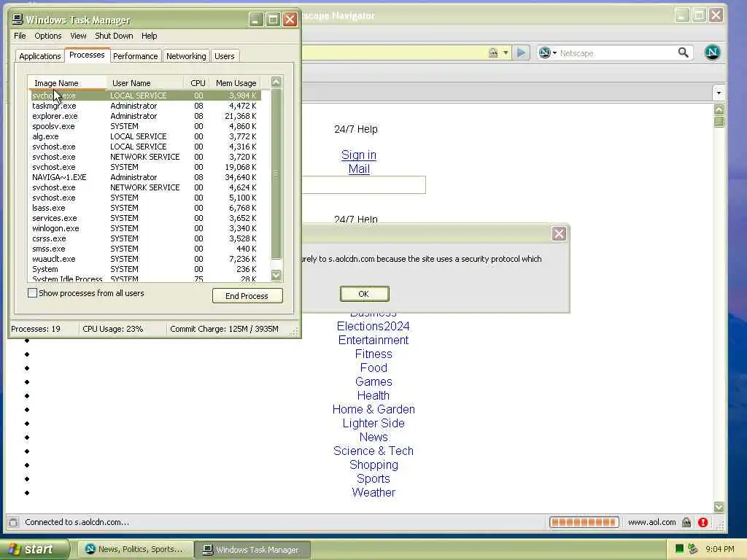Click the Windows Task Manager taskbar button
The image size is (747, 560).
click(x=252, y=549)
